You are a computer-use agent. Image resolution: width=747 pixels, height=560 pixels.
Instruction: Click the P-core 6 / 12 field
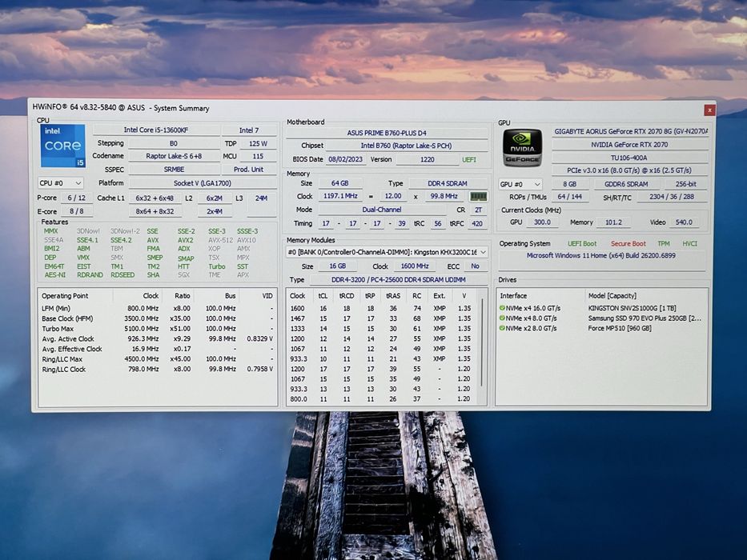[76, 198]
